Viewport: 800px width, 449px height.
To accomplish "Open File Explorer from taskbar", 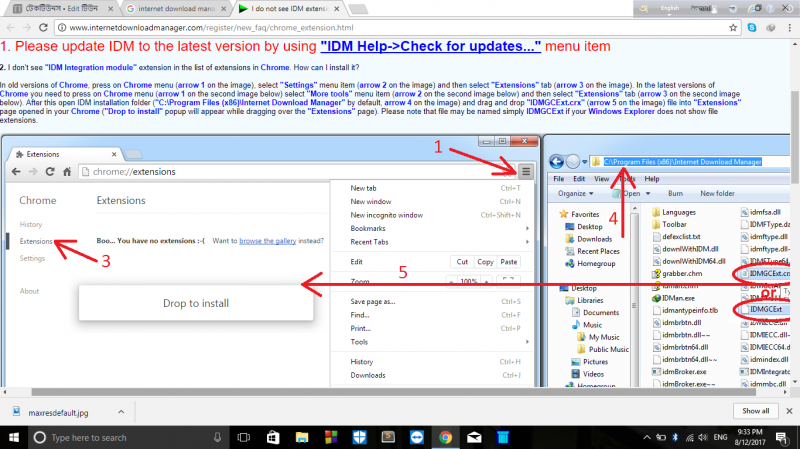I will point(302,437).
